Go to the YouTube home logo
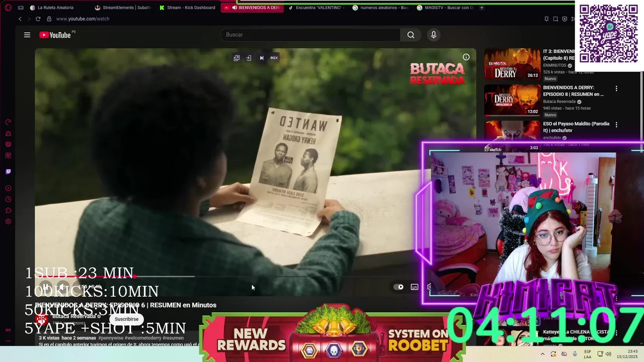 55,35
